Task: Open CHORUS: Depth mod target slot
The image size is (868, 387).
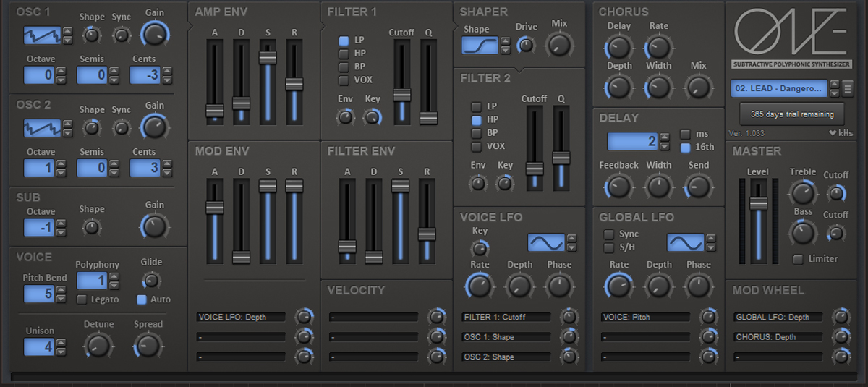Action: pyautogui.click(x=778, y=337)
